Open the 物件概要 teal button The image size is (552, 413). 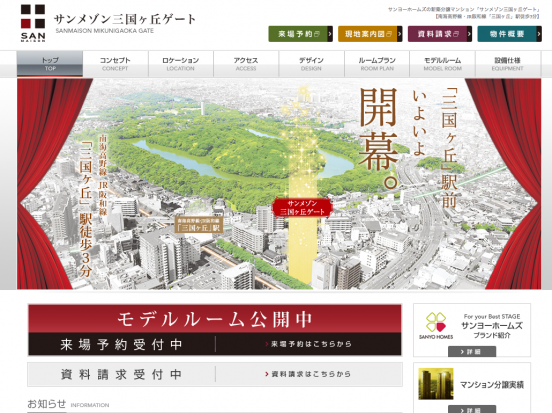[509, 34]
